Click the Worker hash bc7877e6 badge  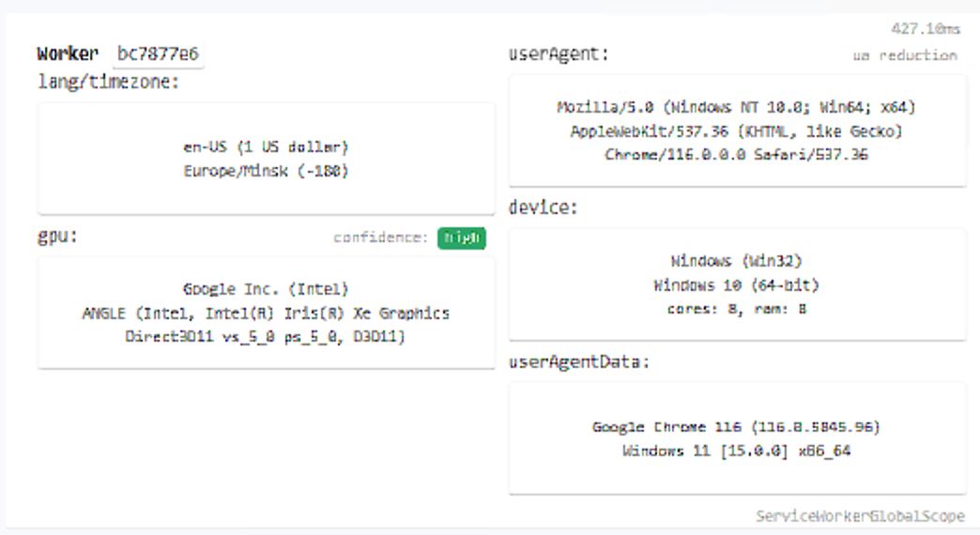click(158, 53)
